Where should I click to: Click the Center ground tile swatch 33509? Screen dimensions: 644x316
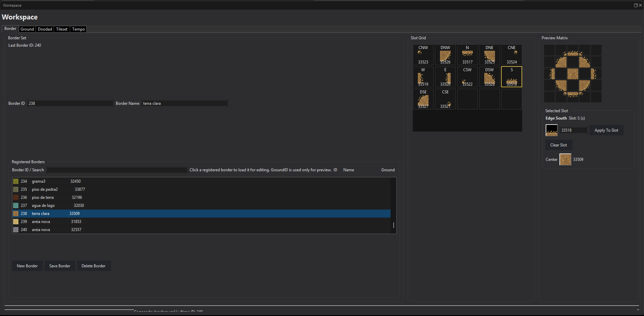[565, 160]
